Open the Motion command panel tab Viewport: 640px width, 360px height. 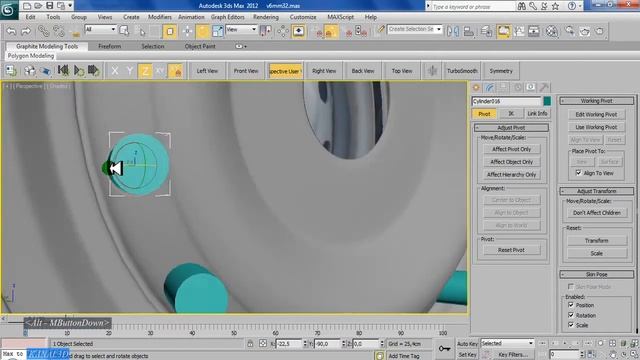[x=517, y=87]
